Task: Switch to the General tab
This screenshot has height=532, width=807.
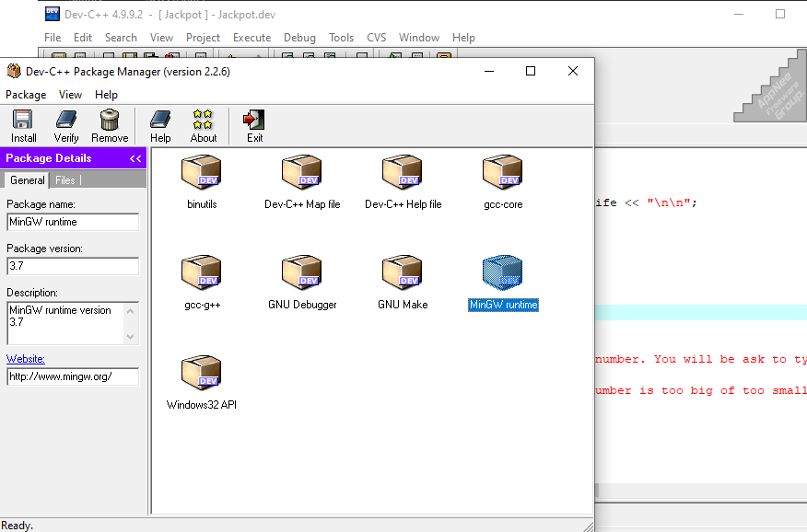Action: [28, 179]
